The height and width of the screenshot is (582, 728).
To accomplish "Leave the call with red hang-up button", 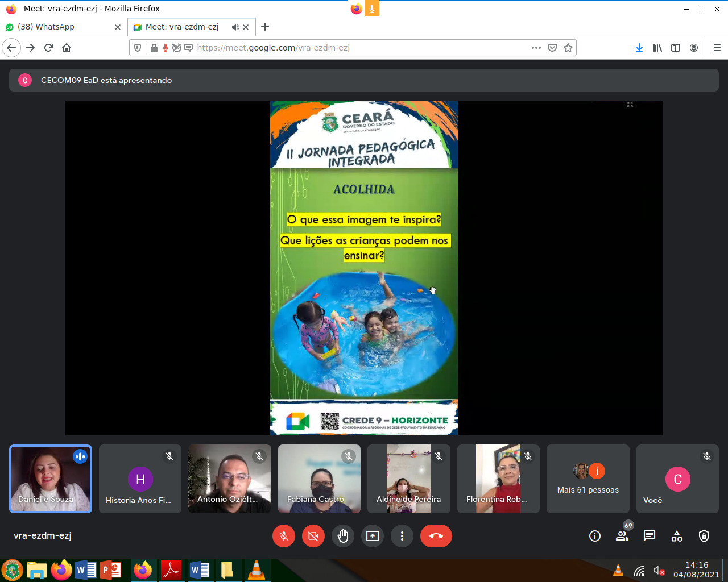I will (x=436, y=536).
